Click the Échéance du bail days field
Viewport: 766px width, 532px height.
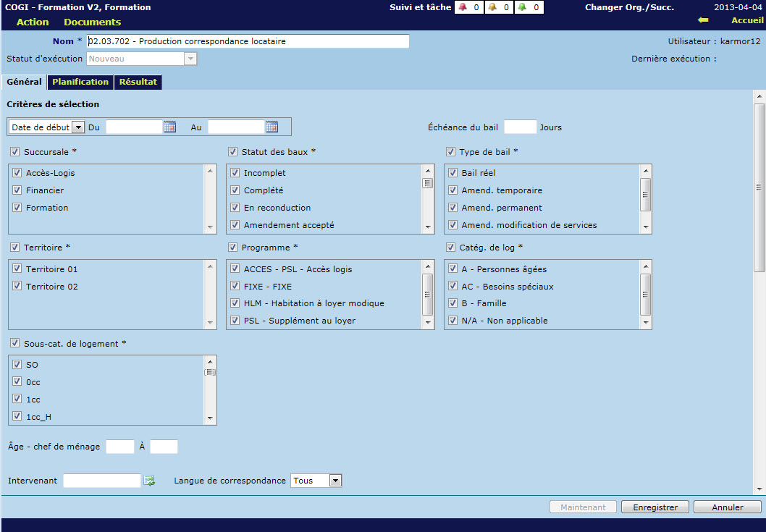pos(520,127)
